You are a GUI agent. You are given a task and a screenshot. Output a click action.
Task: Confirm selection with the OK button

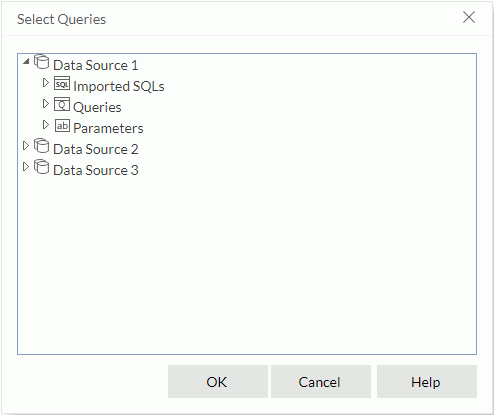218,382
